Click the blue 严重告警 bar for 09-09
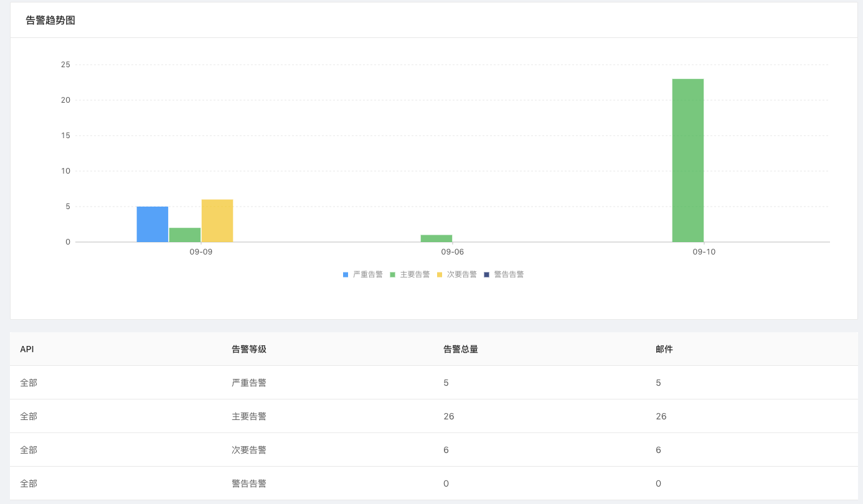This screenshot has width=863, height=504. point(153,224)
